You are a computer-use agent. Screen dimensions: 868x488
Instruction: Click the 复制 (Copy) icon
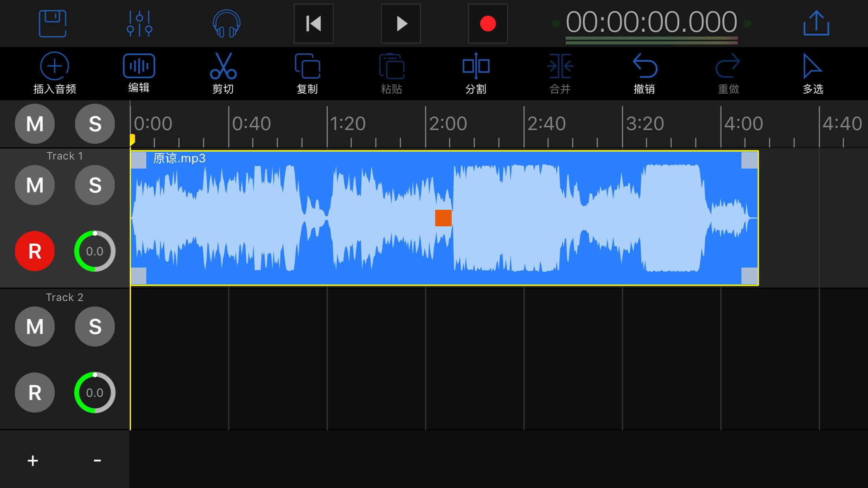pos(308,73)
